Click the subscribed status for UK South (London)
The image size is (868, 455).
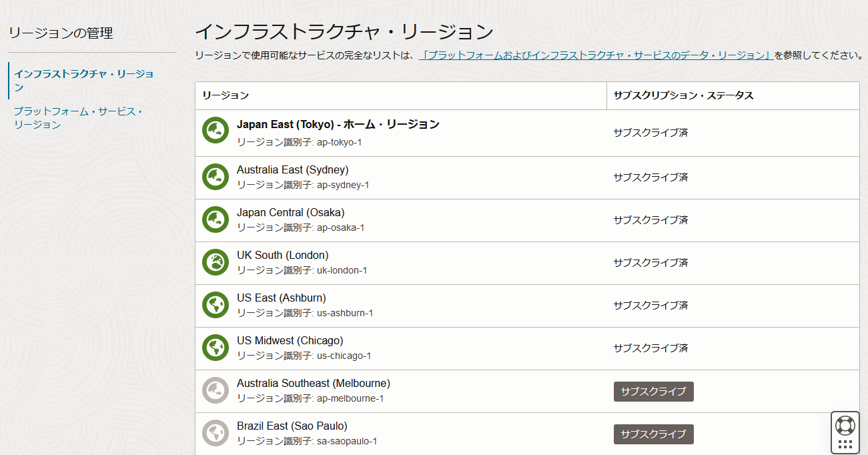[x=650, y=263]
